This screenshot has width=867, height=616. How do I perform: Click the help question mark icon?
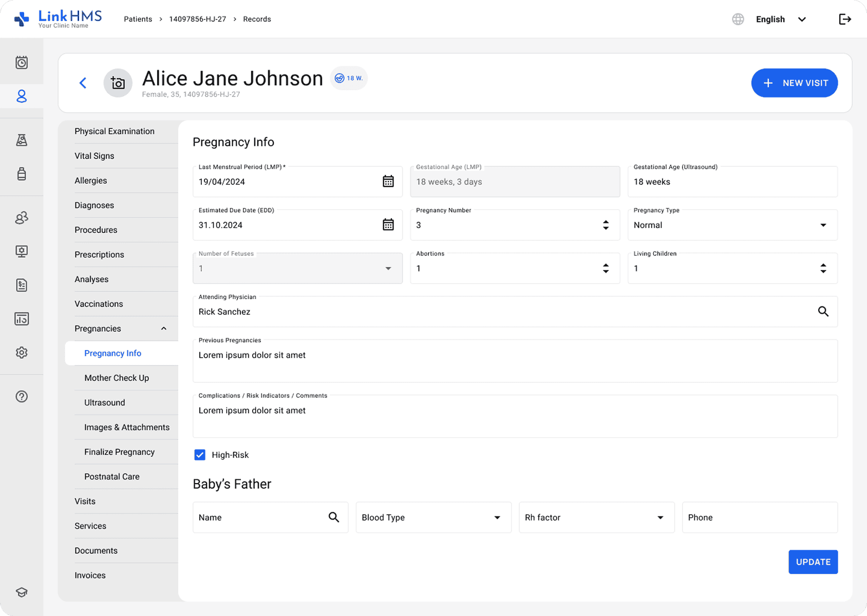(22, 396)
